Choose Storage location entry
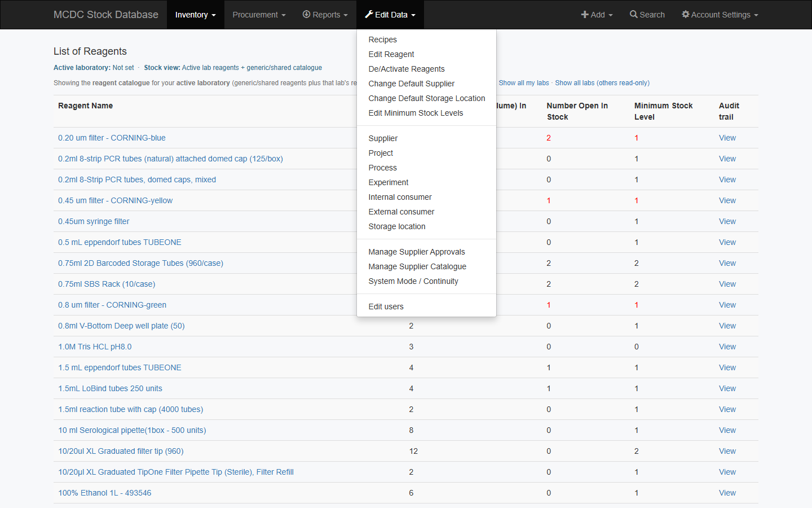This screenshot has width=812, height=508. click(x=426, y=226)
